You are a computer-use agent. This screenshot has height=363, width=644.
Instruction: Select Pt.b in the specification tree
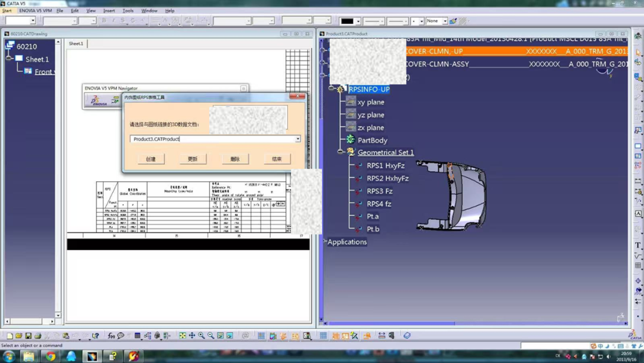coord(373,229)
